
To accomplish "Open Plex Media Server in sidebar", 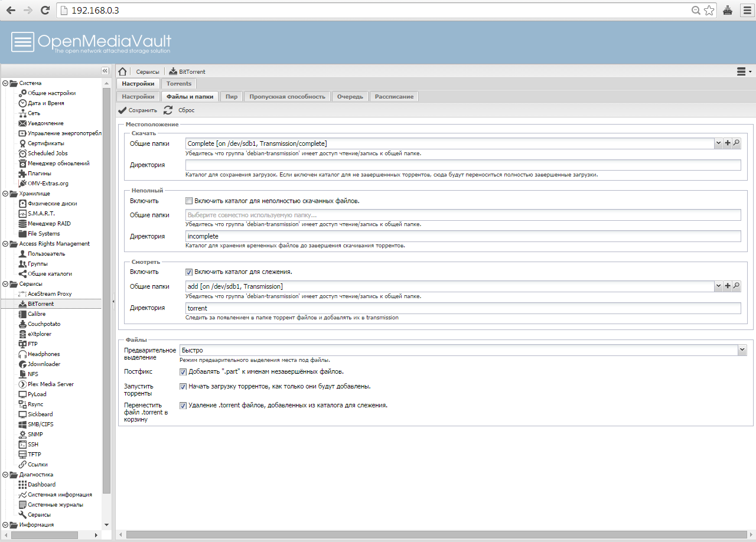I will pos(50,384).
